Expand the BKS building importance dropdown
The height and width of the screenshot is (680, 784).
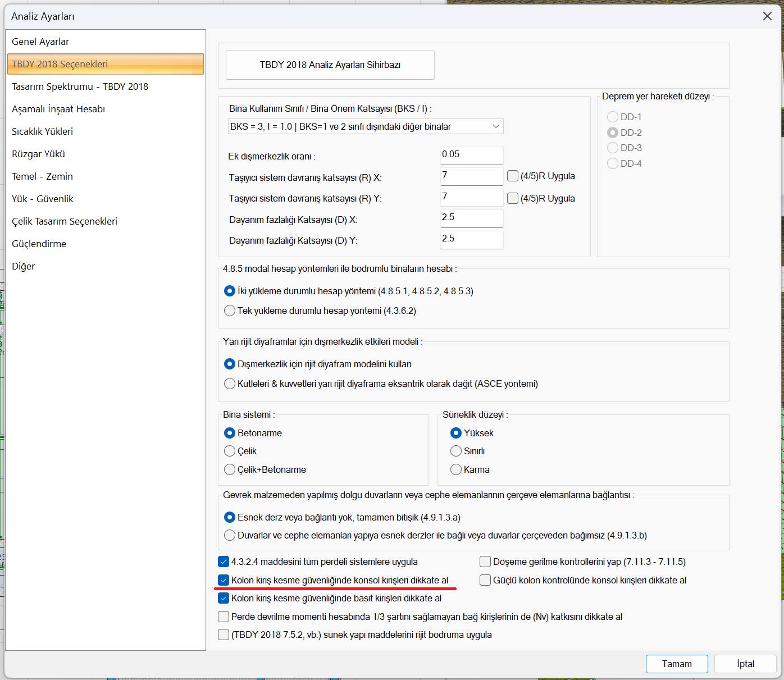tap(366, 126)
